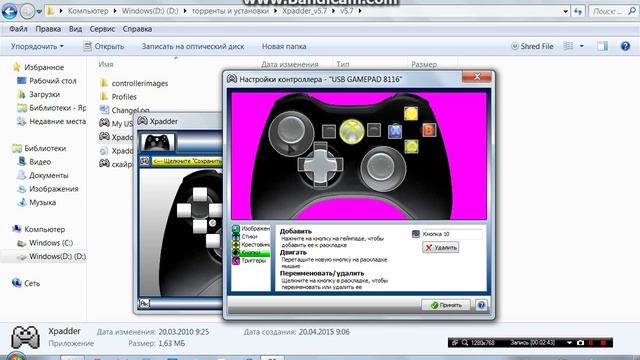Open Рабочий стол in Избранное
The image size is (640, 360).
[53, 81]
